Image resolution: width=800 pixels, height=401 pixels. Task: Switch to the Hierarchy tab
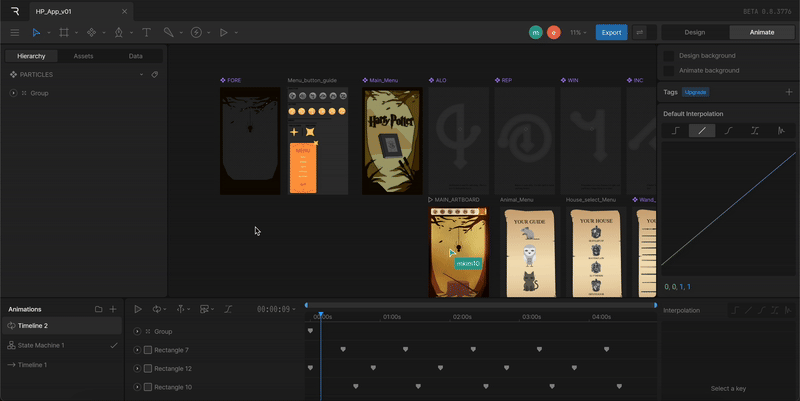tap(31, 56)
